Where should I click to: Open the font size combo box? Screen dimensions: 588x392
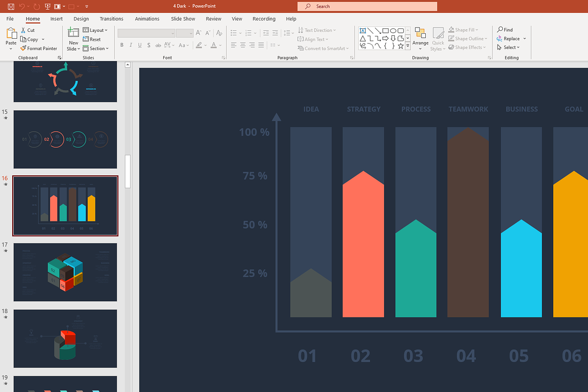[x=184, y=33]
